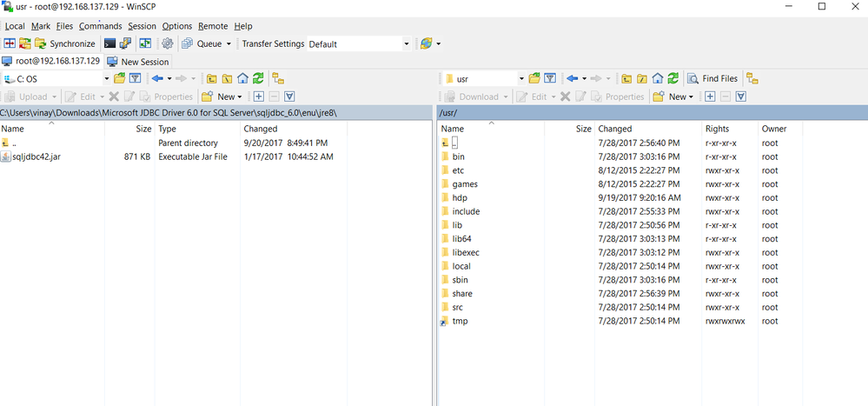This screenshot has width=868, height=406.
Task: Open the Commands menu
Action: click(x=100, y=26)
